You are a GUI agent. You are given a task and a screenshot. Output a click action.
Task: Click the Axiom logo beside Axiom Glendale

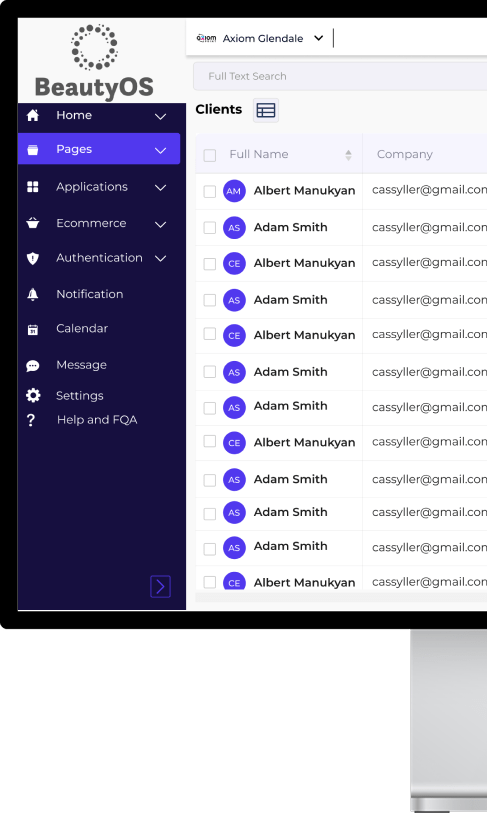[206, 38]
